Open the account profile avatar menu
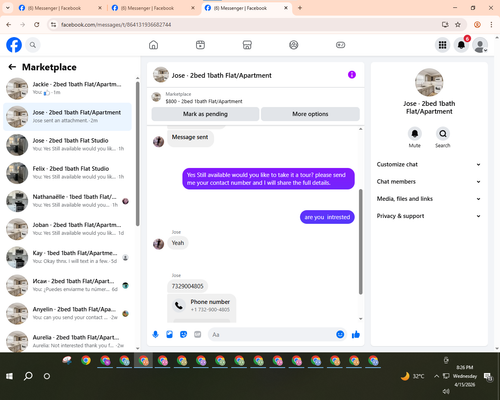500x400 pixels. pyautogui.click(x=480, y=45)
